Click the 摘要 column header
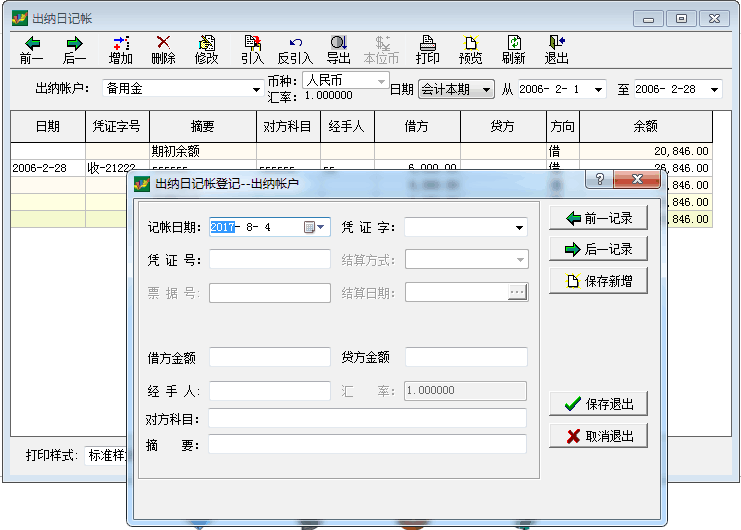The image size is (741, 530). tap(203, 127)
